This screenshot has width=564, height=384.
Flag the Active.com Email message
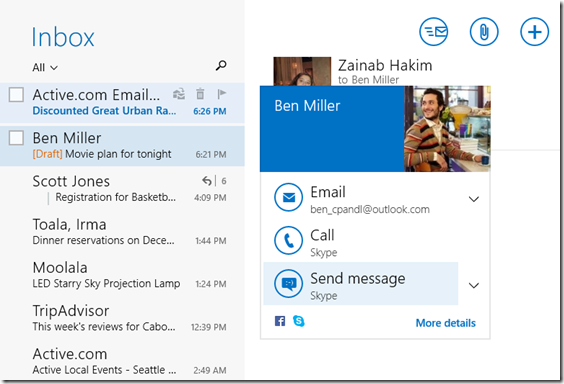tap(222, 94)
